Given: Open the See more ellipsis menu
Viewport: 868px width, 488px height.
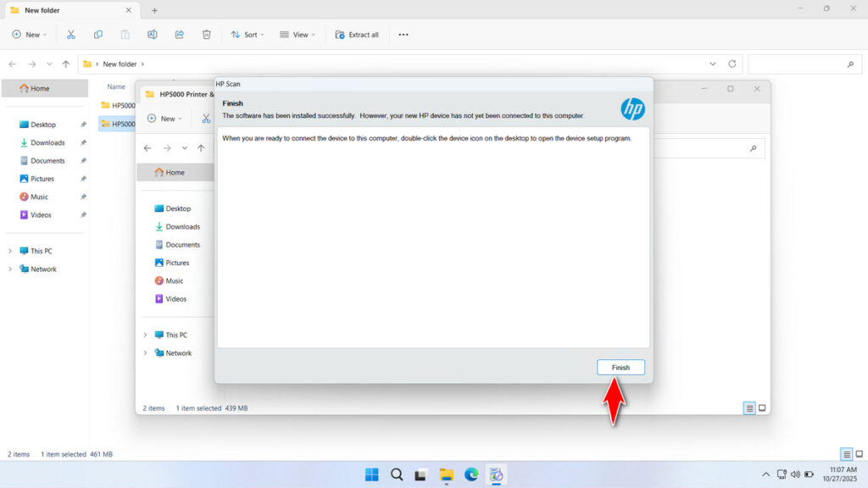Looking at the screenshot, I should pyautogui.click(x=403, y=35).
